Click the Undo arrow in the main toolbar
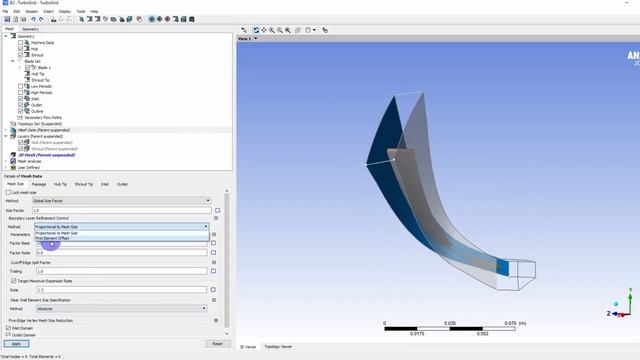This screenshot has width=640, height=360. click(x=33, y=19)
